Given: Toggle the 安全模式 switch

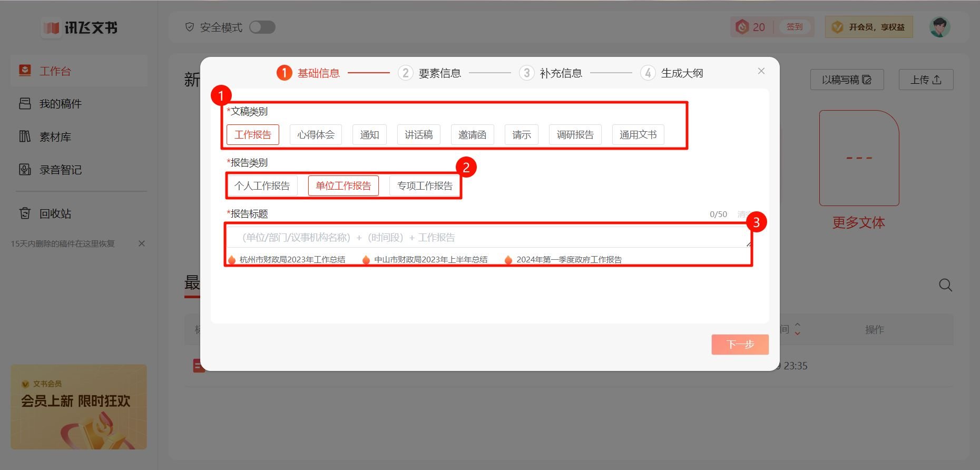Looking at the screenshot, I should (262, 27).
